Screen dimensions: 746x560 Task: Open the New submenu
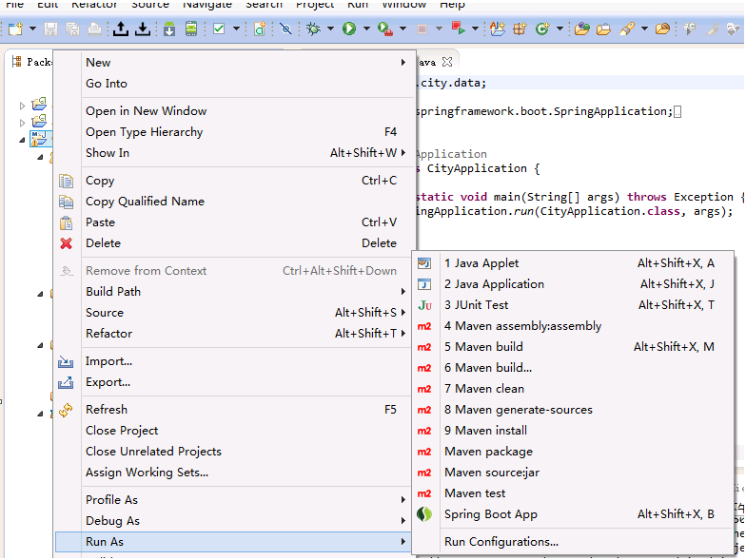(234, 63)
